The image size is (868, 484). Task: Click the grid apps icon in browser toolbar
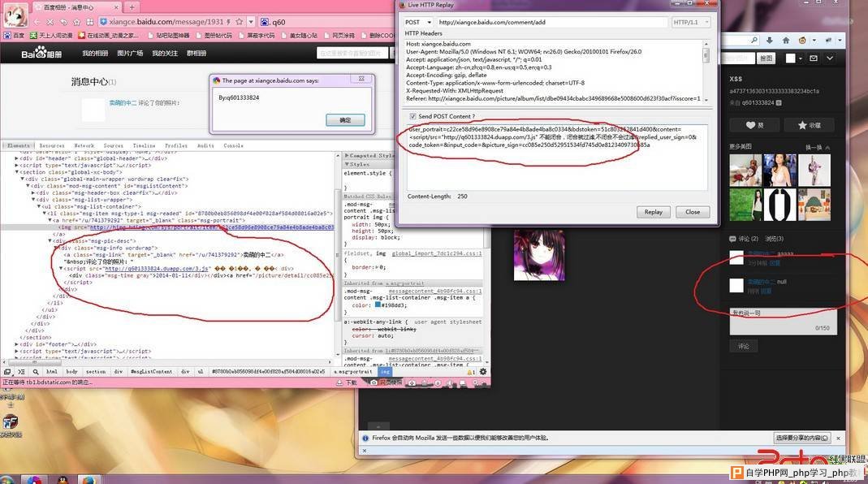89,22
